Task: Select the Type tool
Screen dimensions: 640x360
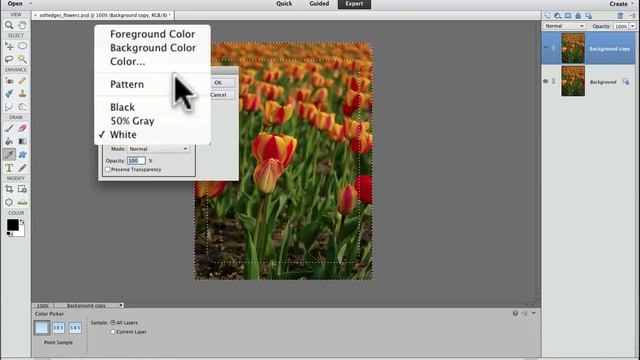Action: [9, 168]
